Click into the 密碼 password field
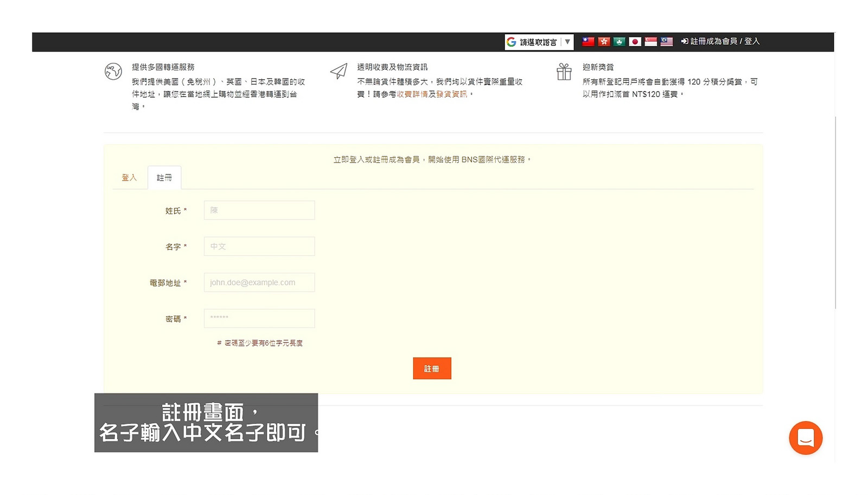The width and height of the screenshot is (868, 495). pyautogui.click(x=259, y=318)
